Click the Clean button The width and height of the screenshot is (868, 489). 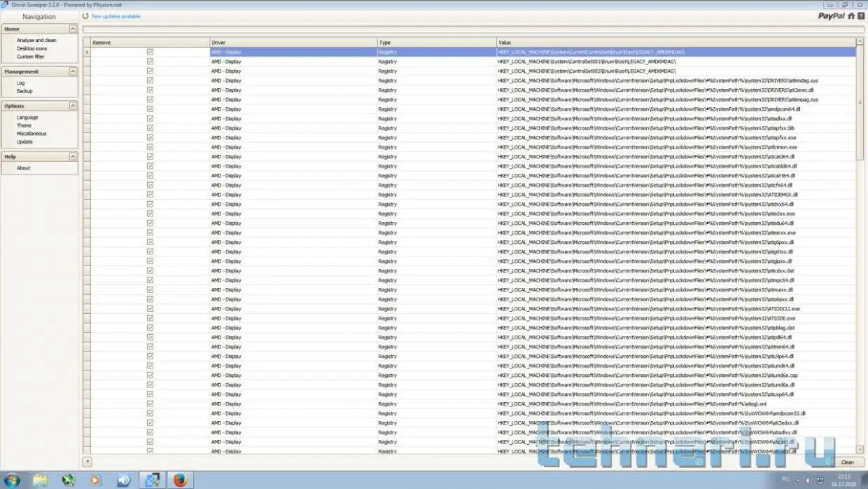(x=847, y=462)
